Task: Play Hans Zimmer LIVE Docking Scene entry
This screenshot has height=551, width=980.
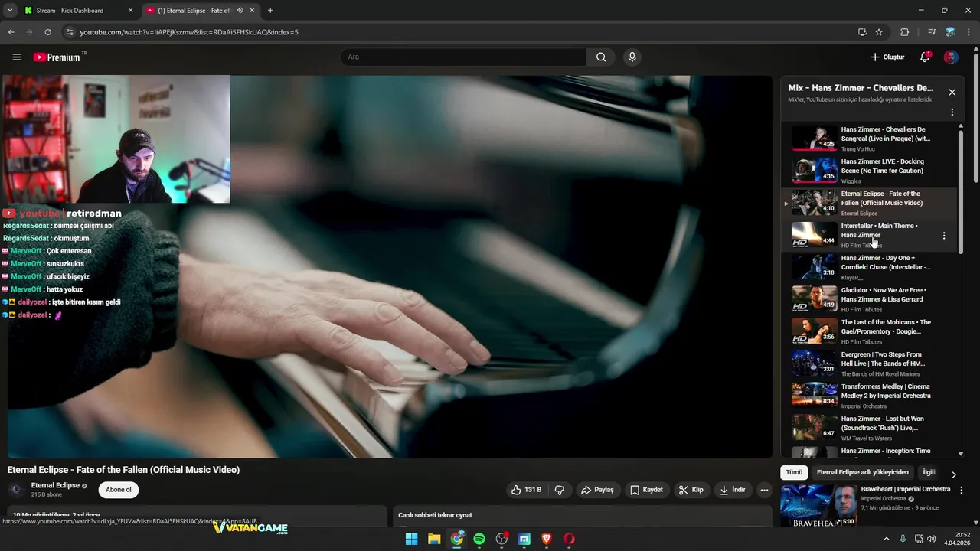Action: coord(869,171)
